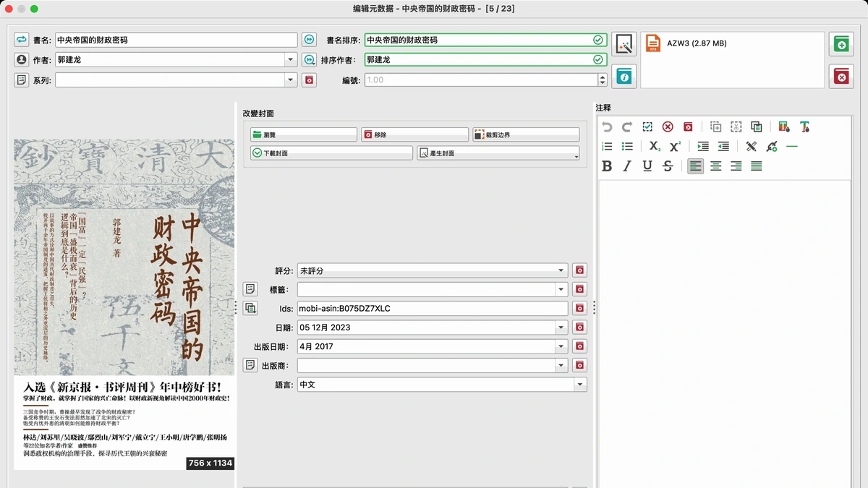
Task: Toggle italic text formatting
Action: [627, 166]
